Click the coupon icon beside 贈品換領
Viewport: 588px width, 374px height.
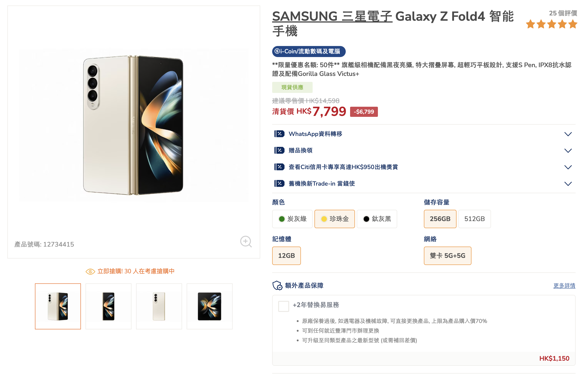[x=279, y=150]
